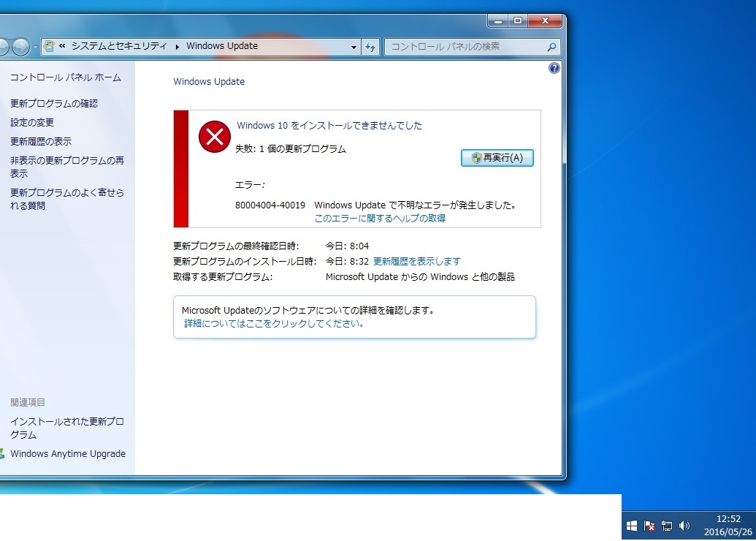
Task: Click システムとセキュリティ breadcrumb
Action: (x=119, y=46)
